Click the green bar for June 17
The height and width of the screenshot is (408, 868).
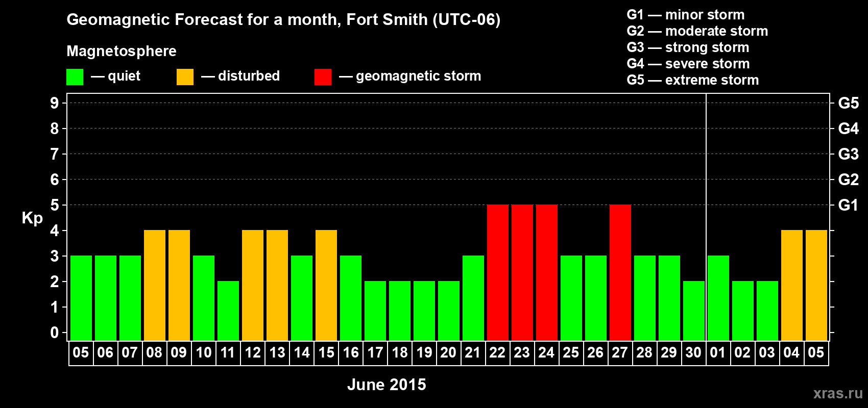pos(375,311)
